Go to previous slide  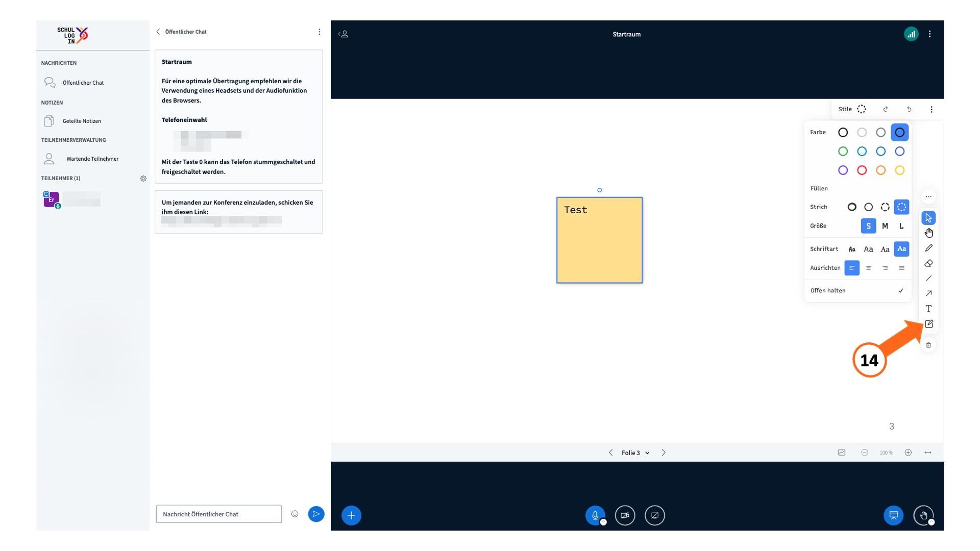pos(610,453)
